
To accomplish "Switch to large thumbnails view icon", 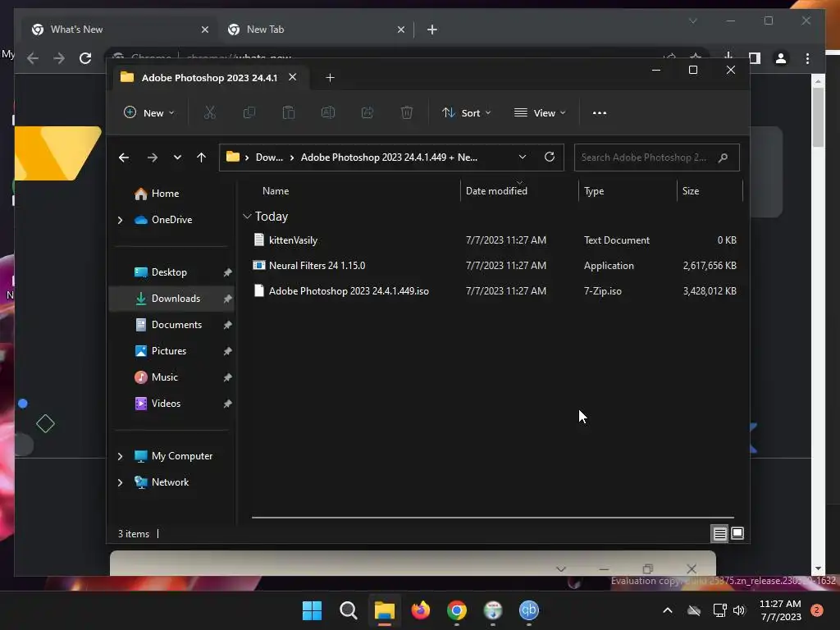I will point(737,533).
